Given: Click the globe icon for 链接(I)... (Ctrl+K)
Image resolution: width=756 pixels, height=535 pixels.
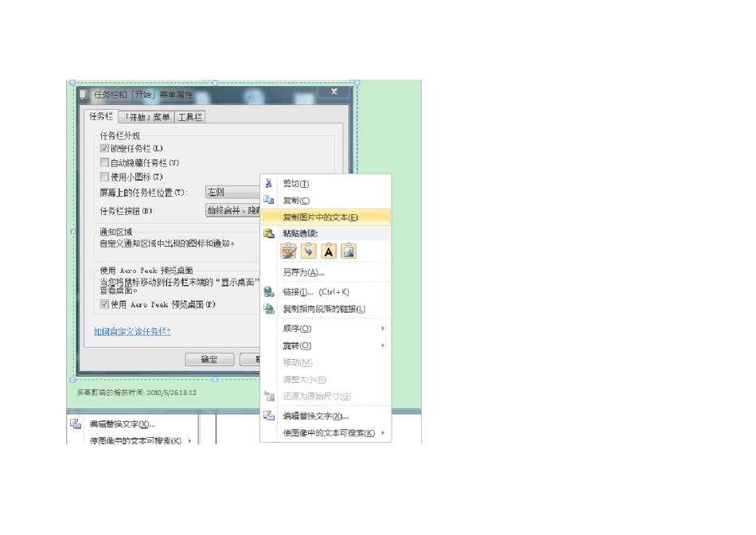Looking at the screenshot, I should click(269, 292).
